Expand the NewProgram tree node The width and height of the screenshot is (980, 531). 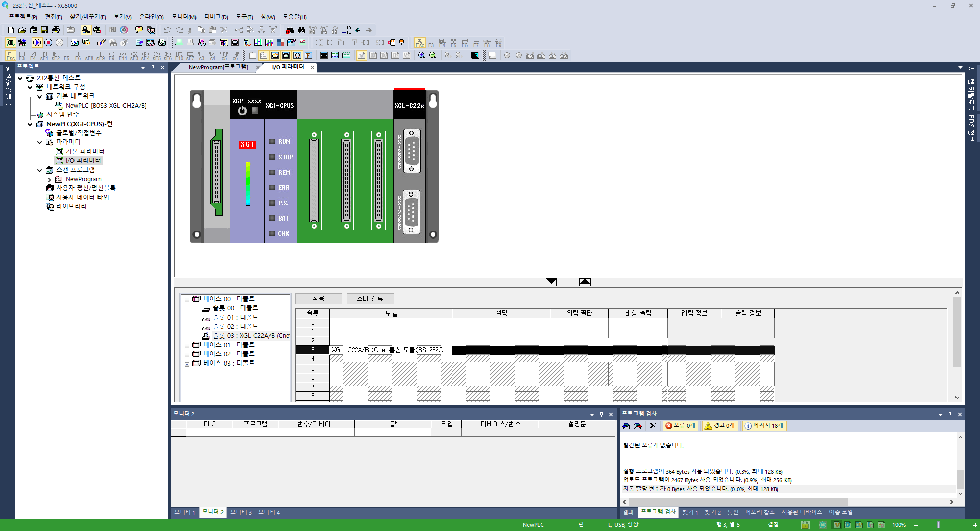point(49,180)
